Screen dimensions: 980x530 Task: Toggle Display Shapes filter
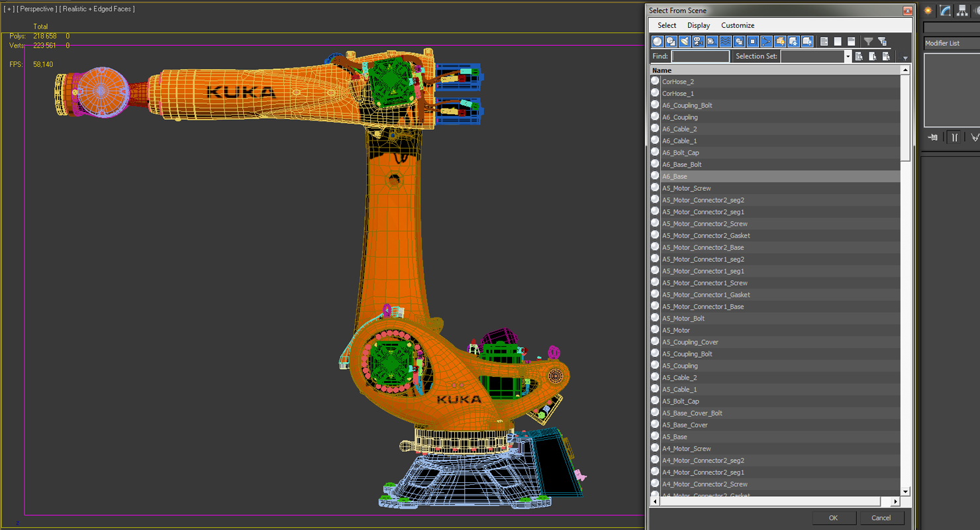671,41
